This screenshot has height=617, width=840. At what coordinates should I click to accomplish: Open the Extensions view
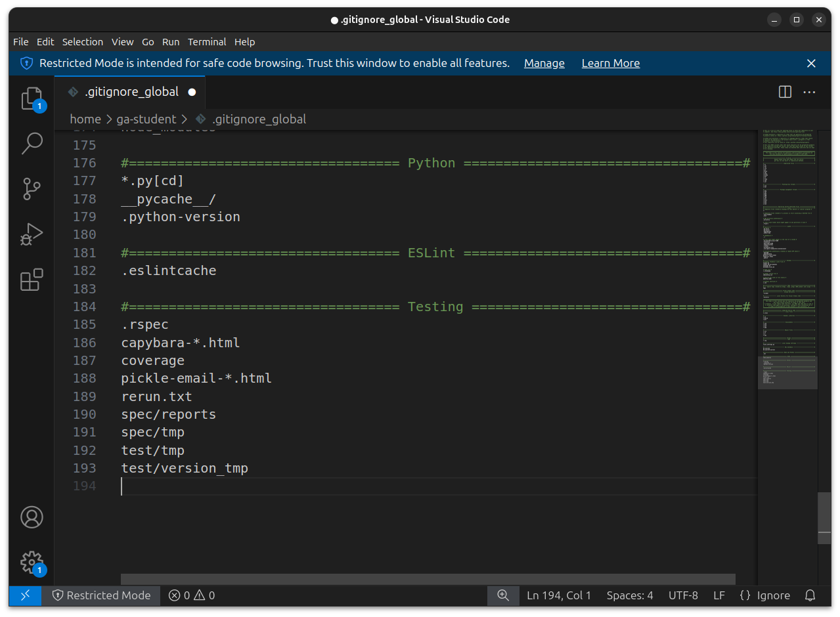tap(32, 280)
